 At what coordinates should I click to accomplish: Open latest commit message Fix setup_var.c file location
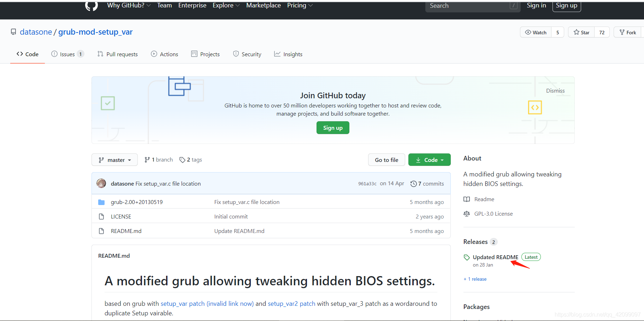click(x=168, y=183)
